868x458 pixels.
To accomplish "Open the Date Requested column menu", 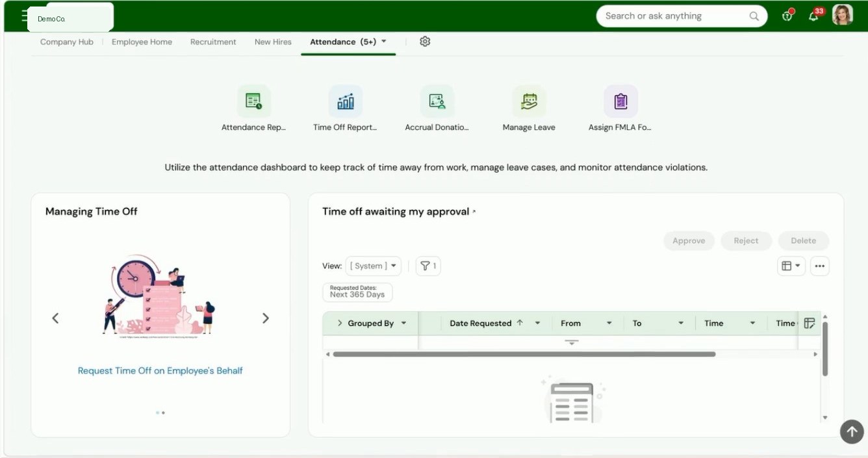I will tap(537, 323).
